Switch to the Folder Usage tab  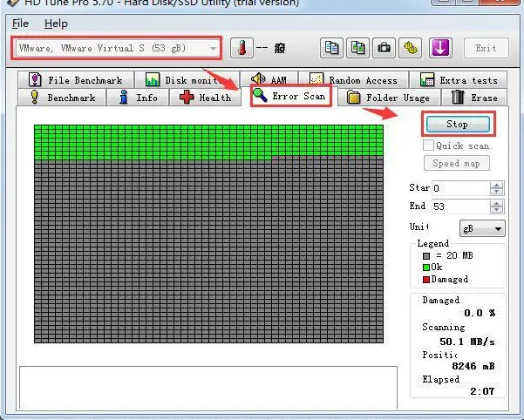(389, 98)
